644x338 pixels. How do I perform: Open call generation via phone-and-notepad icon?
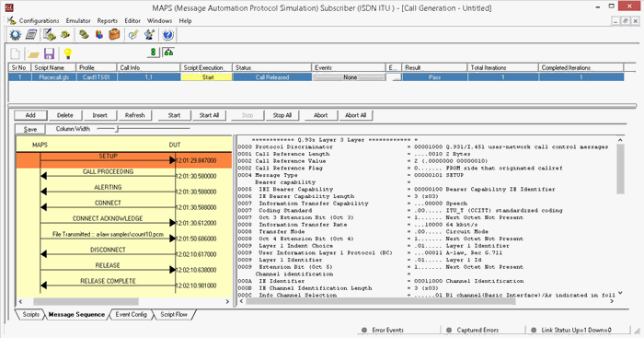coord(50,35)
